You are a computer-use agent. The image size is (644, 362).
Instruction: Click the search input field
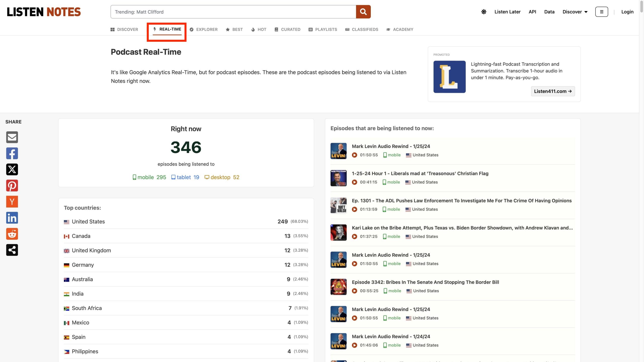233,12
